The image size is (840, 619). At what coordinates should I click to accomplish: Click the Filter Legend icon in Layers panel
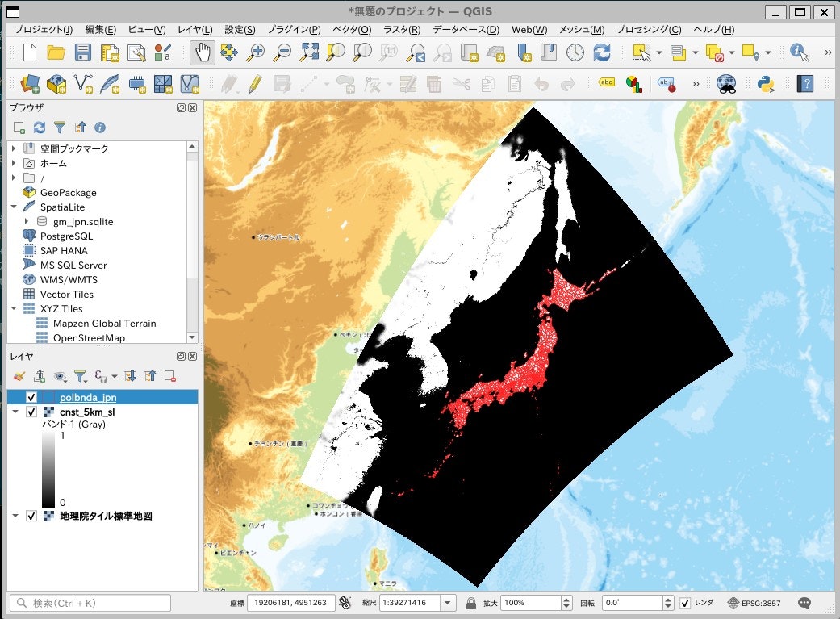[x=81, y=376]
